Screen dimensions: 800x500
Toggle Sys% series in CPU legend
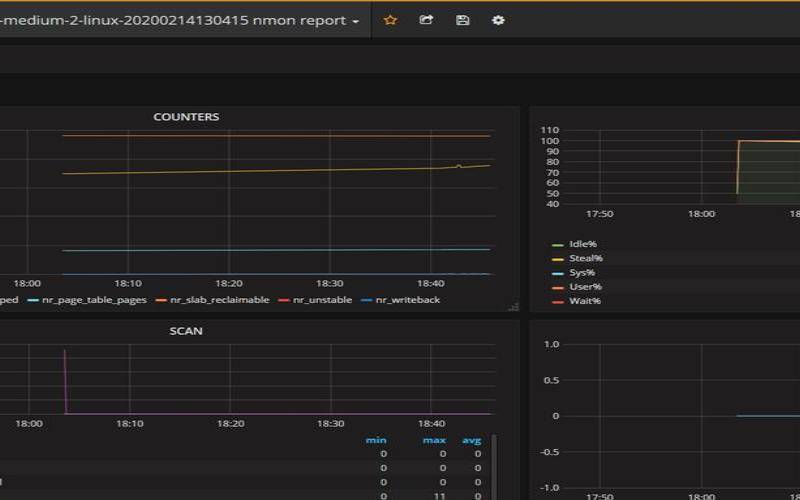582,272
